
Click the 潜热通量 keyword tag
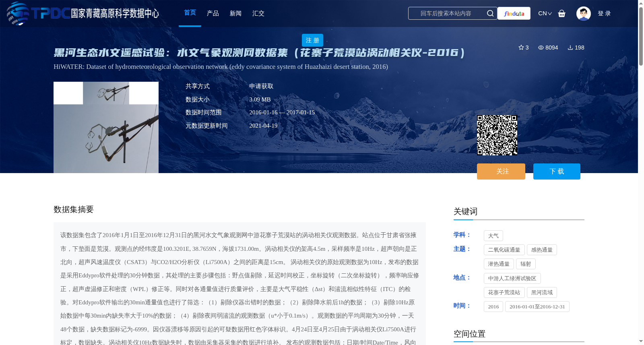click(499, 264)
